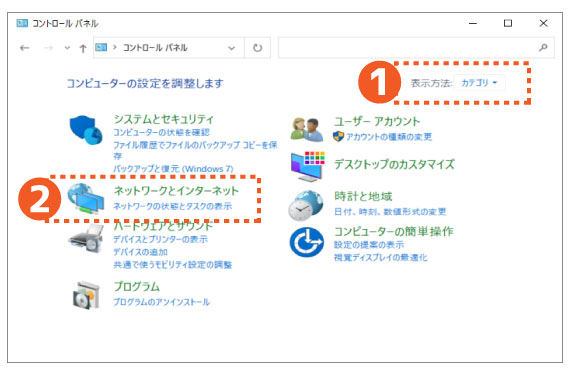Click the Control Panel search field
Image resolution: width=570 pixels, height=375 pixels.
[416, 48]
